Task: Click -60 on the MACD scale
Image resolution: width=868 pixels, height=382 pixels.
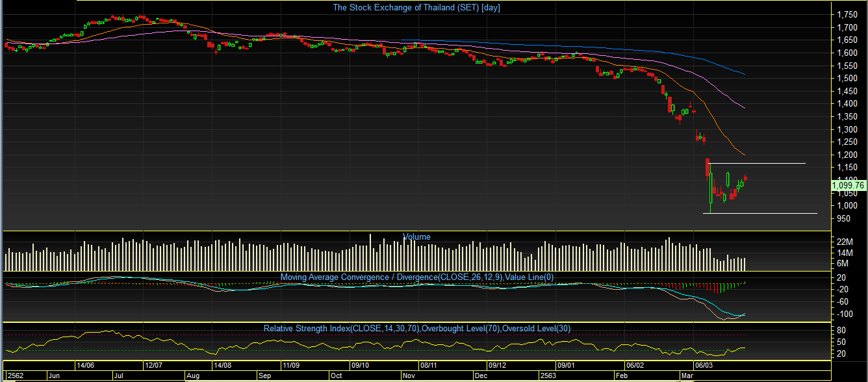Action: tap(841, 302)
